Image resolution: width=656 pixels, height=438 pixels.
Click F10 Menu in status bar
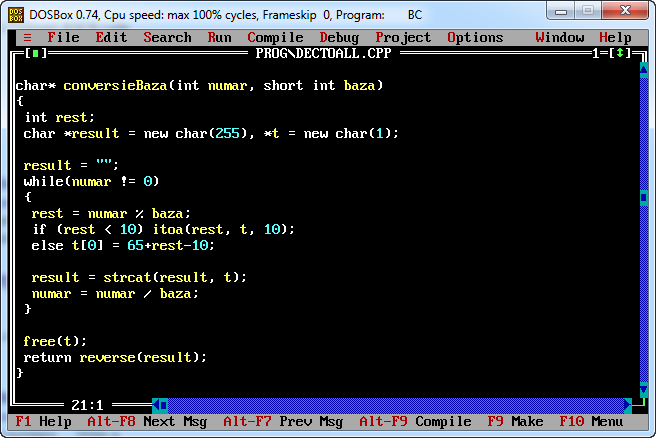[591, 422]
